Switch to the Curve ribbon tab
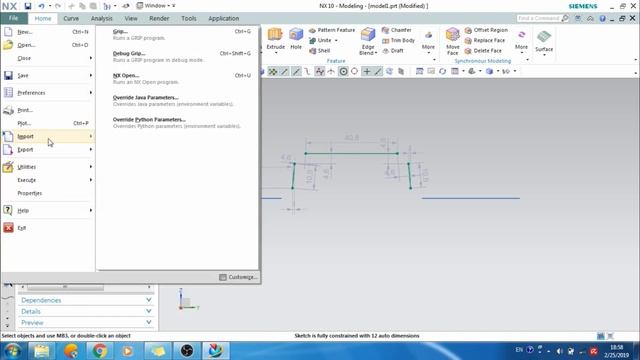Image resolution: width=640 pixels, height=360 pixels. [x=71, y=18]
